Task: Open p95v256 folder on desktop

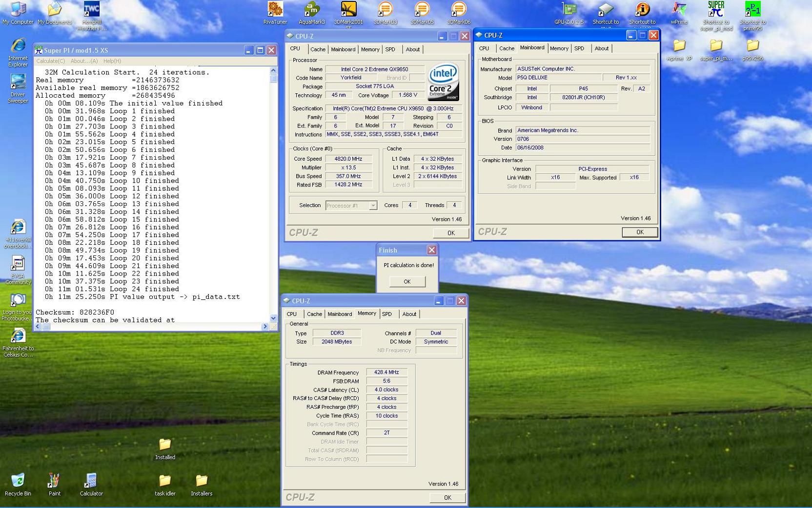Action: pyautogui.click(x=752, y=50)
